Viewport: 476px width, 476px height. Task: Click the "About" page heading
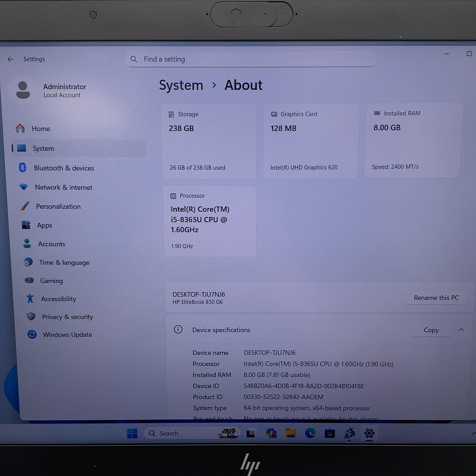point(243,85)
